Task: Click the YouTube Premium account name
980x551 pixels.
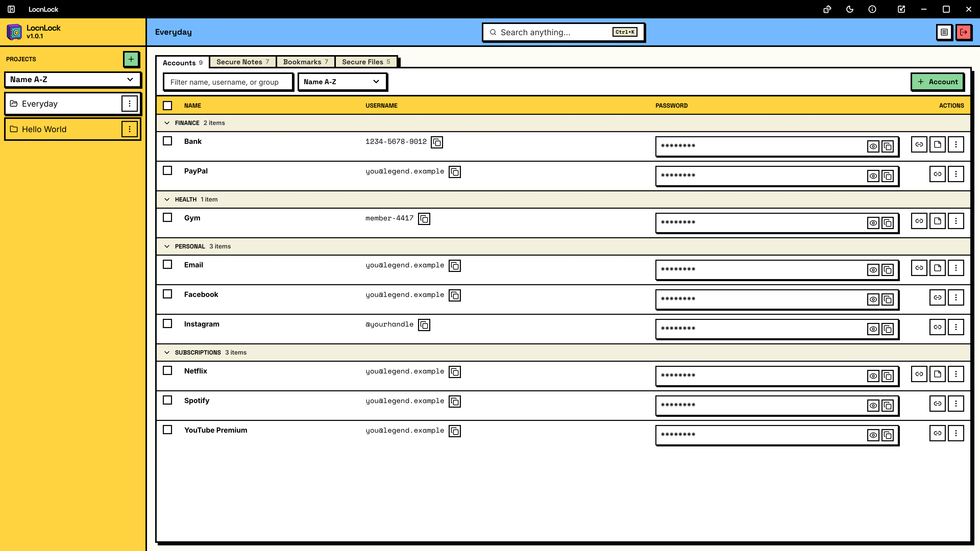Action: pyautogui.click(x=216, y=430)
